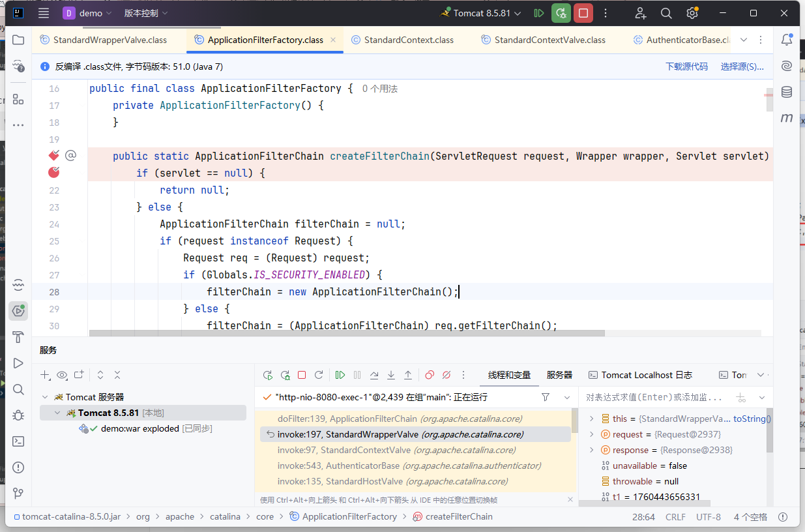This screenshot has width=805, height=532.
Task: Resume program in debug toolbar
Action: click(340, 375)
